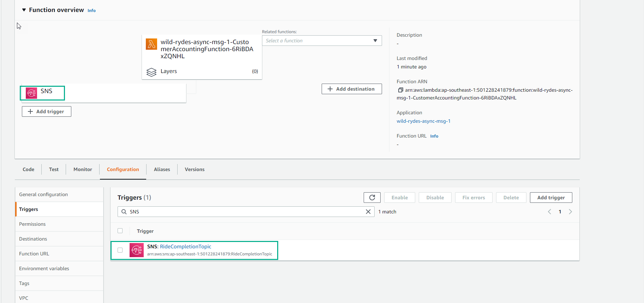Switch to the Test tab
644x303 pixels.
[x=54, y=169]
